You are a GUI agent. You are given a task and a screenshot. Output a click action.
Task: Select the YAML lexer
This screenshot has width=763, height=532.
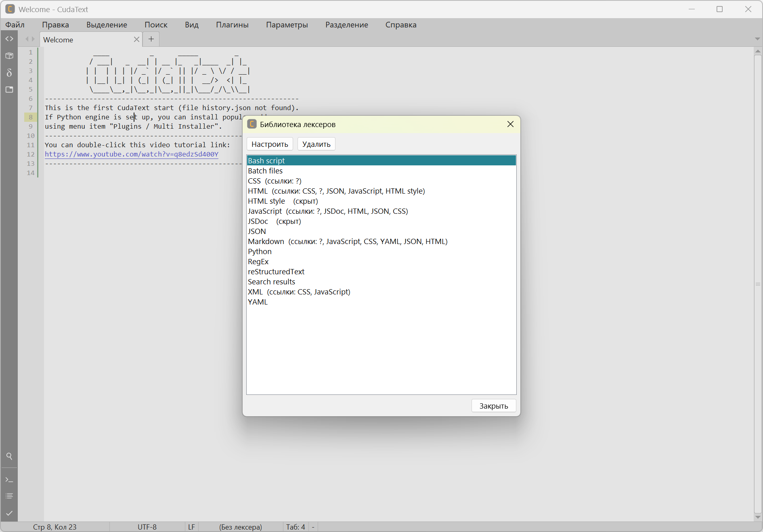[381, 302]
